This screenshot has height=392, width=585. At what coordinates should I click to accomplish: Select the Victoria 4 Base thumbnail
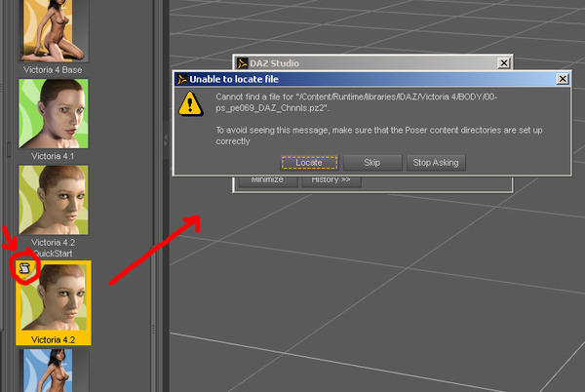pyautogui.click(x=53, y=30)
